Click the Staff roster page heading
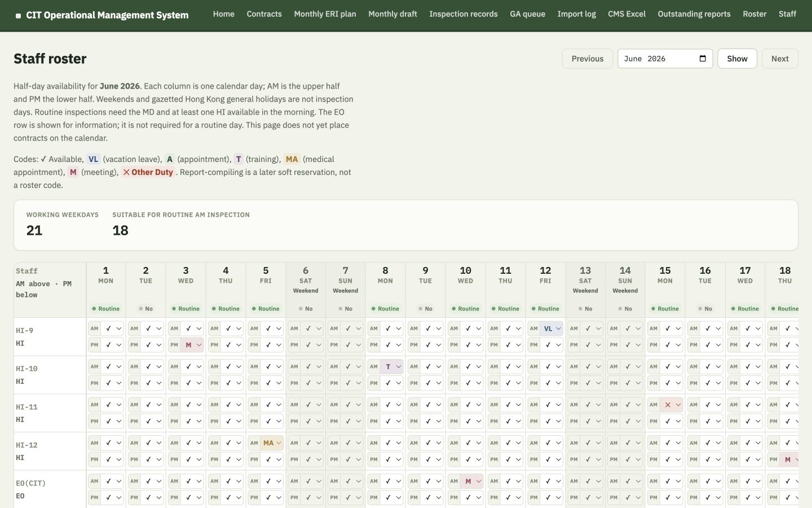 coord(50,59)
